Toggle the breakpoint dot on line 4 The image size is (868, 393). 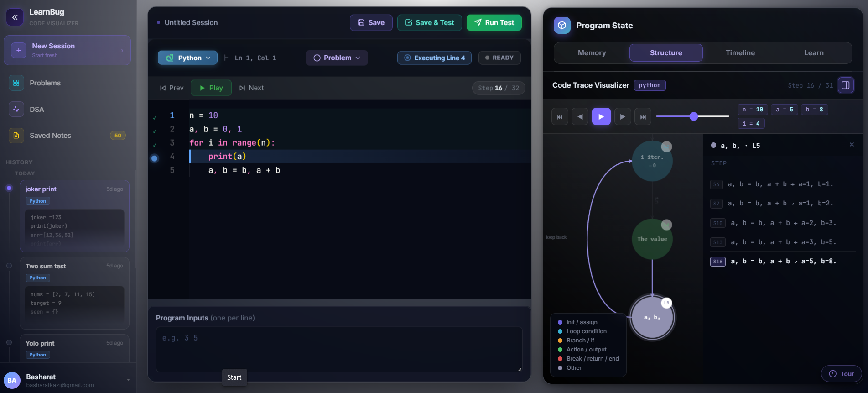(154, 158)
